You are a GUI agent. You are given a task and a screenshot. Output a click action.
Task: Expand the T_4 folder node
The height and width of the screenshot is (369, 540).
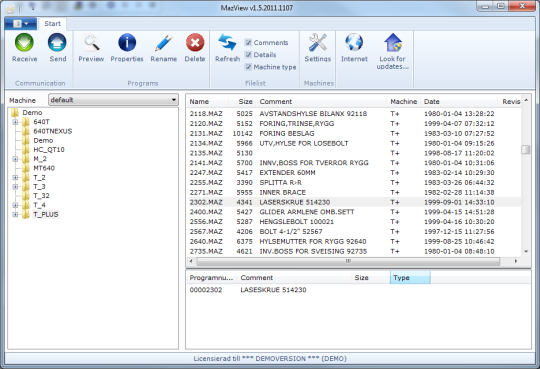click(x=15, y=205)
